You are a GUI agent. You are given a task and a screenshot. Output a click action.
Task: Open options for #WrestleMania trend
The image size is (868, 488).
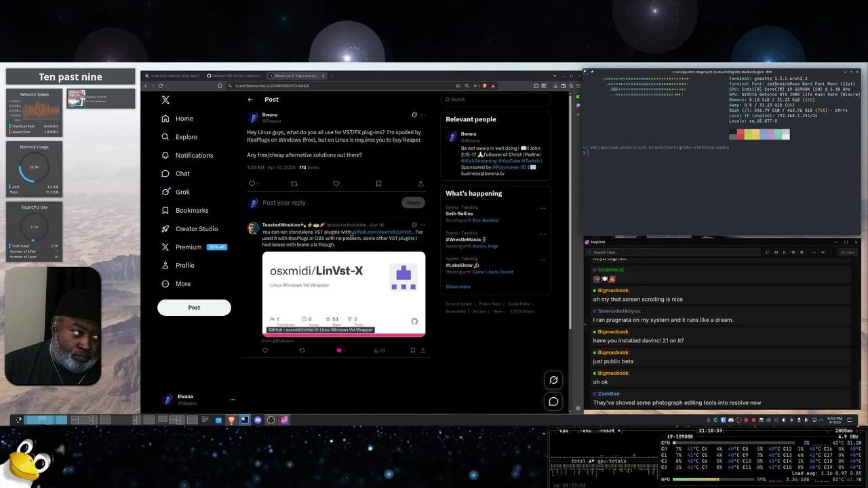[x=542, y=234]
